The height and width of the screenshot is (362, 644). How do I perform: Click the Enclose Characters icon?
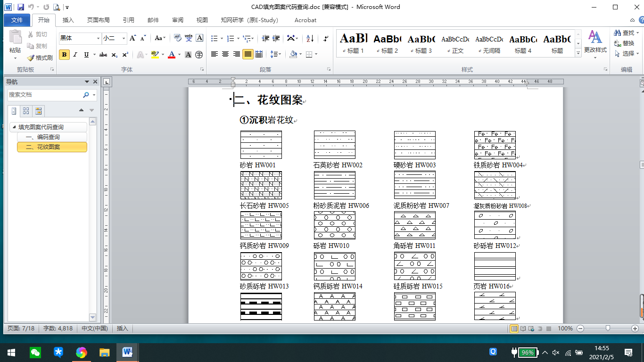click(199, 55)
